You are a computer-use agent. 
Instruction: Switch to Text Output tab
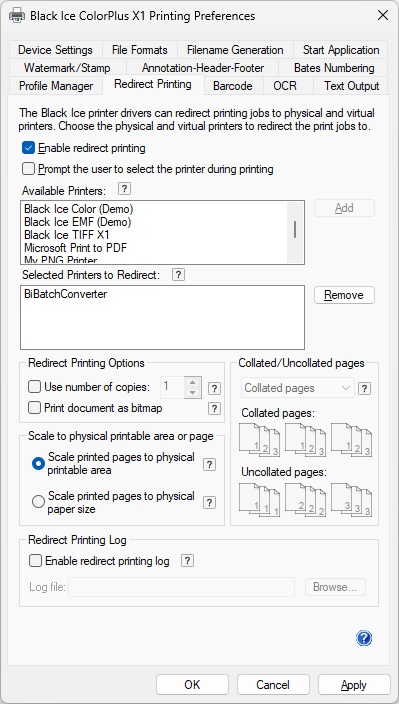click(352, 86)
